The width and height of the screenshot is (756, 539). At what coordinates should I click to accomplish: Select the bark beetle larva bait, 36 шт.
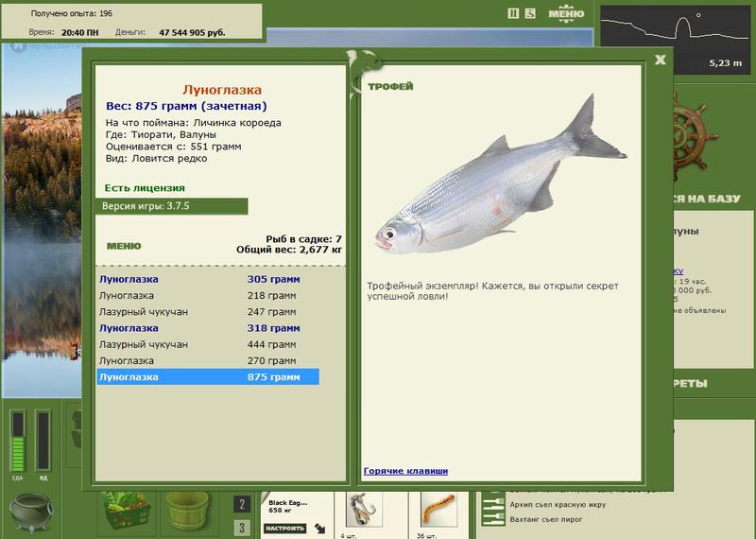(x=438, y=510)
